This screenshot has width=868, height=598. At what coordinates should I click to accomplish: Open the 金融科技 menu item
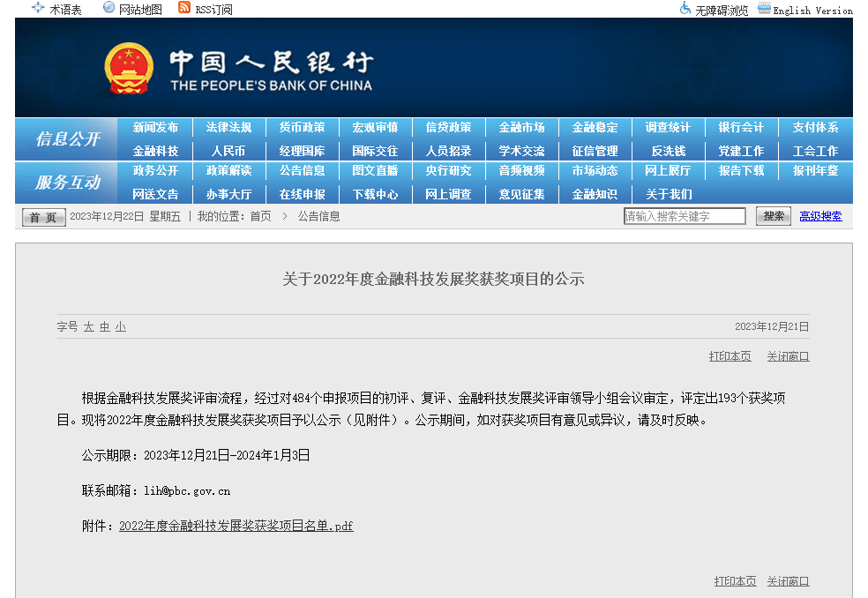click(x=155, y=151)
